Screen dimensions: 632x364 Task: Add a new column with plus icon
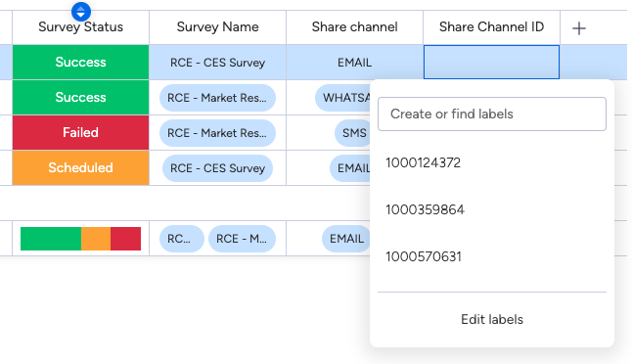pyautogui.click(x=579, y=28)
